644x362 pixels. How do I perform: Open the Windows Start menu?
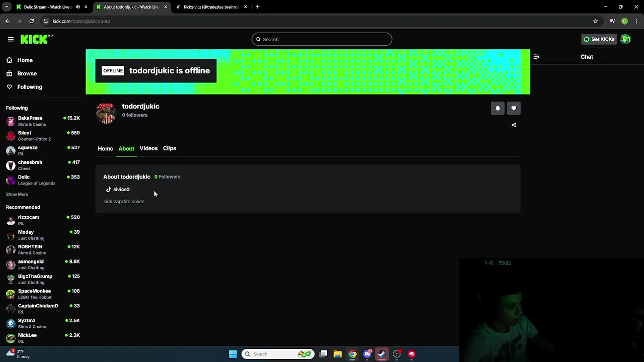pyautogui.click(x=233, y=354)
